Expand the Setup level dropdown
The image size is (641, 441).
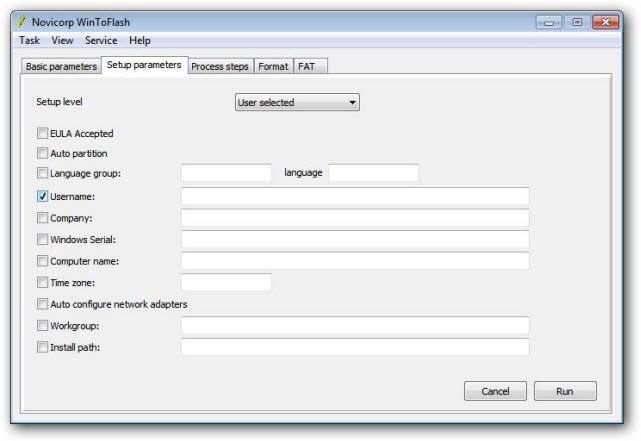pyautogui.click(x=297, y=102)
